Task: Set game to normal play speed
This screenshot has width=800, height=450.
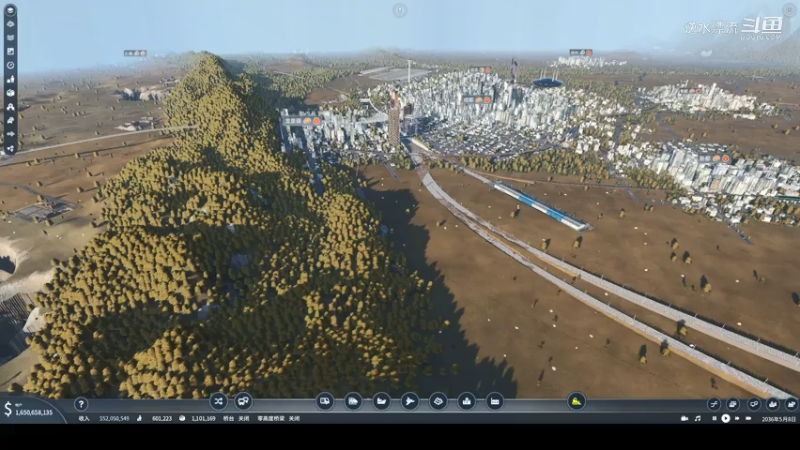Action: [726, 418]
